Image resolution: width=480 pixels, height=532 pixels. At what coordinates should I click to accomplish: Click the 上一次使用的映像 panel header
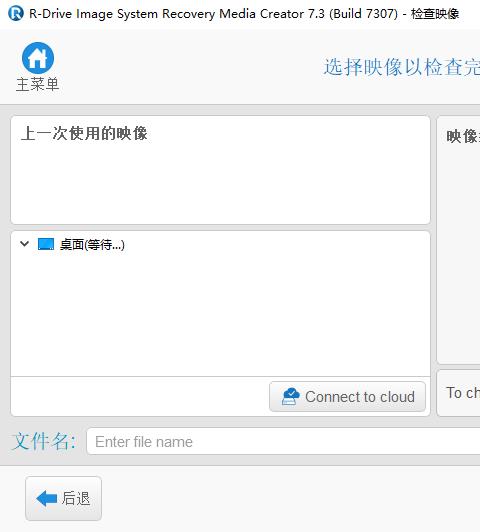click(x=84, y=133)
